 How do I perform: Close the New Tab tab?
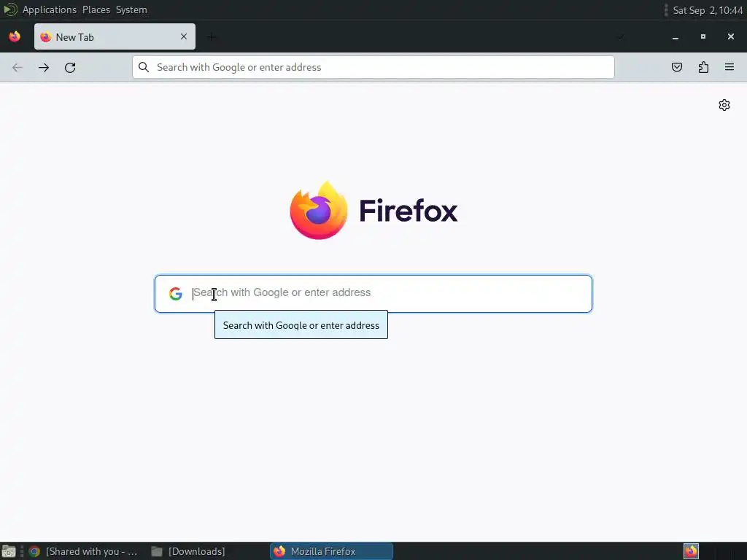184,36
